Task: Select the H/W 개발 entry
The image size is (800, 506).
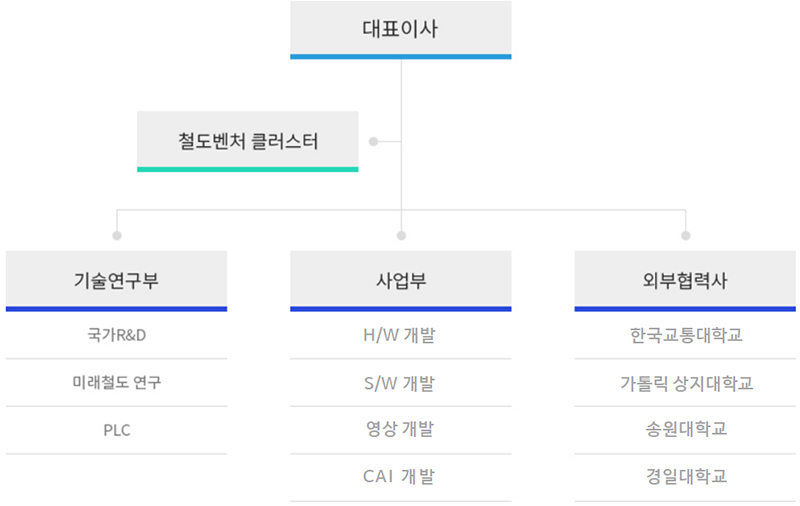Action: 400,335
